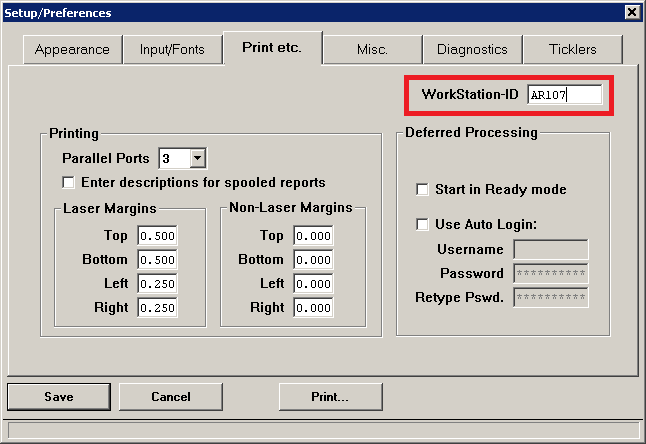Click the Auto Login Password field
646x444 pixels.
(551, 273)
